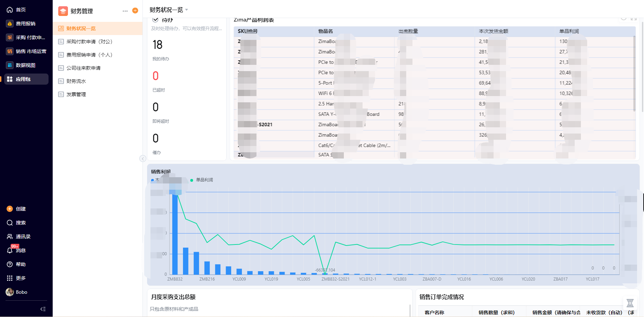This screenshot has width=644, height=317.
Task: Click the 销售订单完成情况 title
Action: click(442, 297)
